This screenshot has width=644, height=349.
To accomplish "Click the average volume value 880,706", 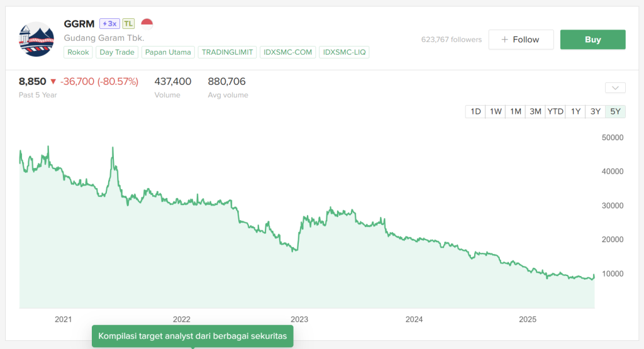I will coord(226,82).
